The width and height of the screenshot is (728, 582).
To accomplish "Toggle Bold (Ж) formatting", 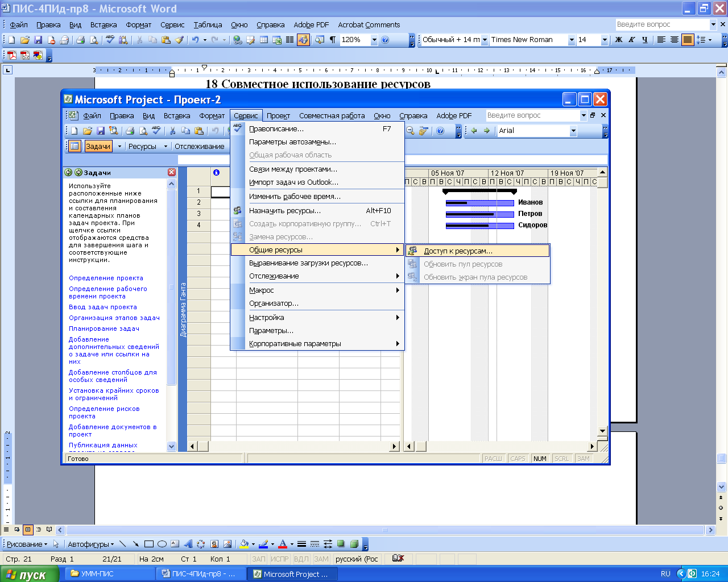I will (x=619, y=40).
